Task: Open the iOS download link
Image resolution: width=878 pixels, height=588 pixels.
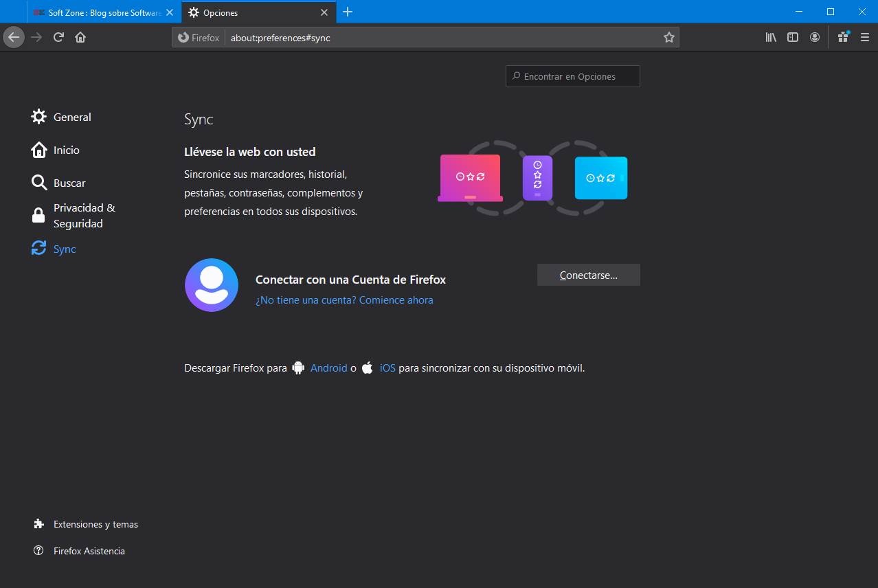Action: (x=387, y=368)
